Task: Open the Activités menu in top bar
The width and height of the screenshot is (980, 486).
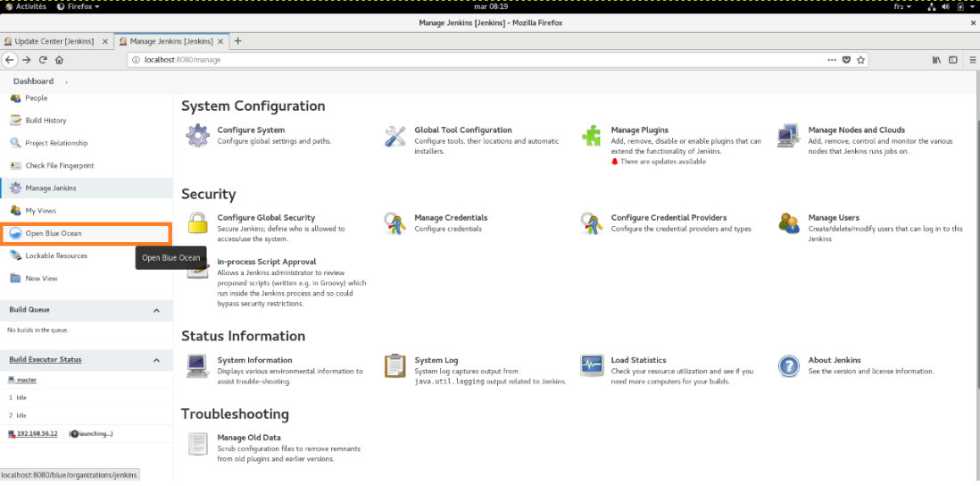Action: click(26, 6)
